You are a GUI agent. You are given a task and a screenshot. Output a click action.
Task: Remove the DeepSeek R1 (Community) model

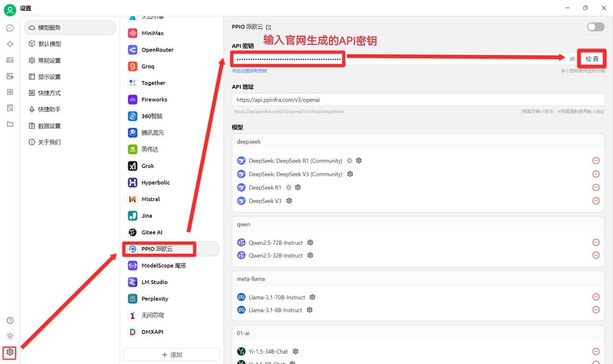(596, 161)
